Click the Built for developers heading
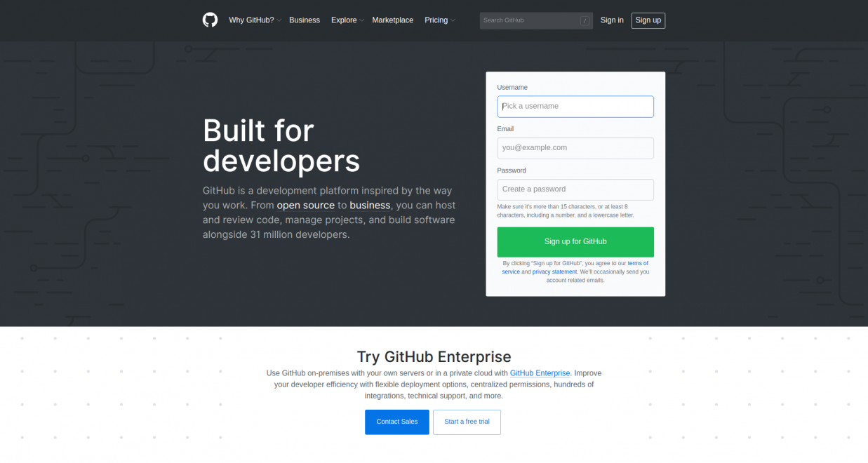 tap(281, 146)
